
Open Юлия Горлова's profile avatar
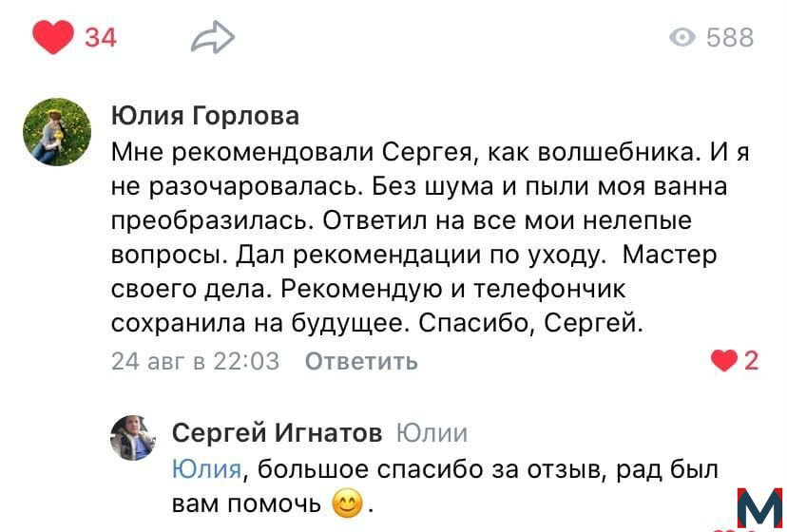57,132
